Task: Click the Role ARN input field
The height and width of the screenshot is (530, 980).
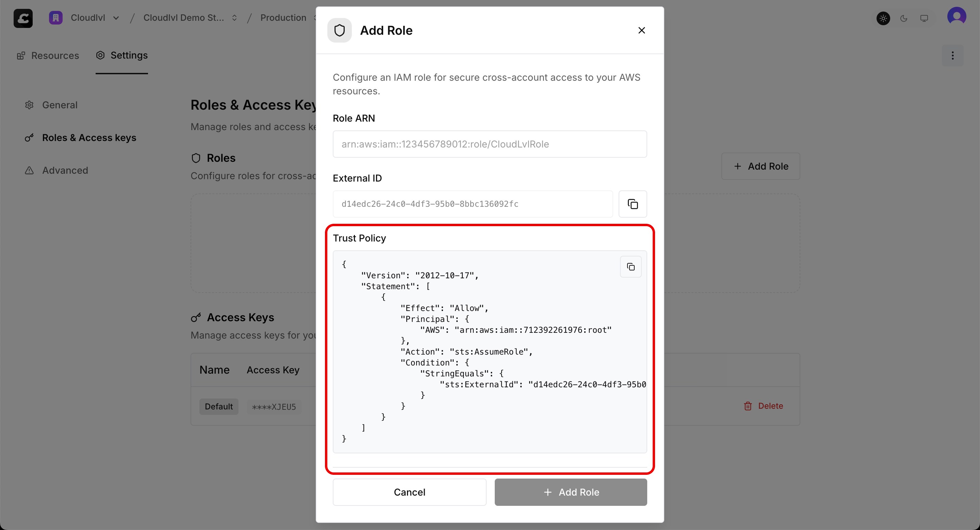Action: (489, 144)
